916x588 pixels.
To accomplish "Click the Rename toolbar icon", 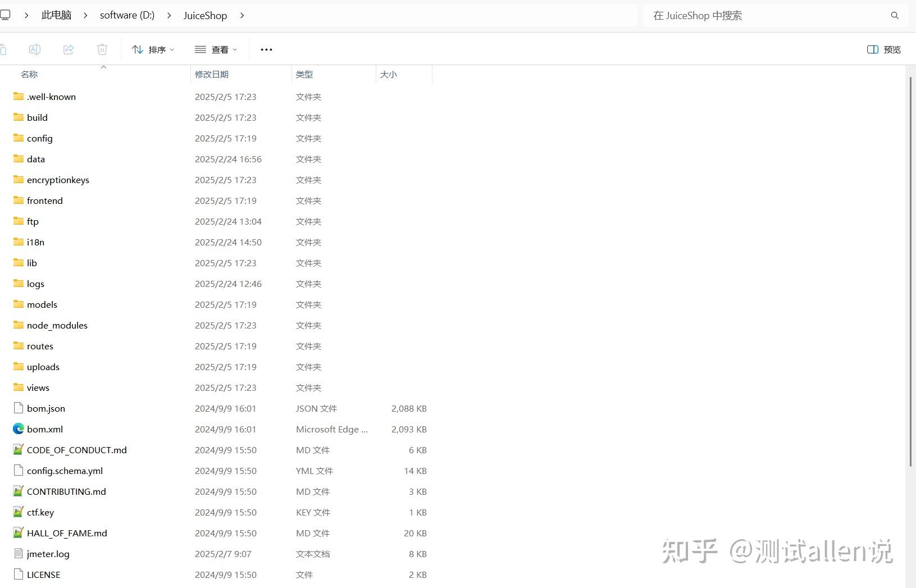I will pos(34,49).
